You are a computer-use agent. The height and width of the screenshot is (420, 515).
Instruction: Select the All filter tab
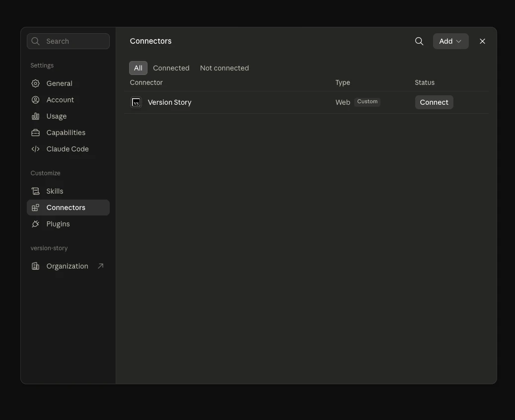coord(138,68)
